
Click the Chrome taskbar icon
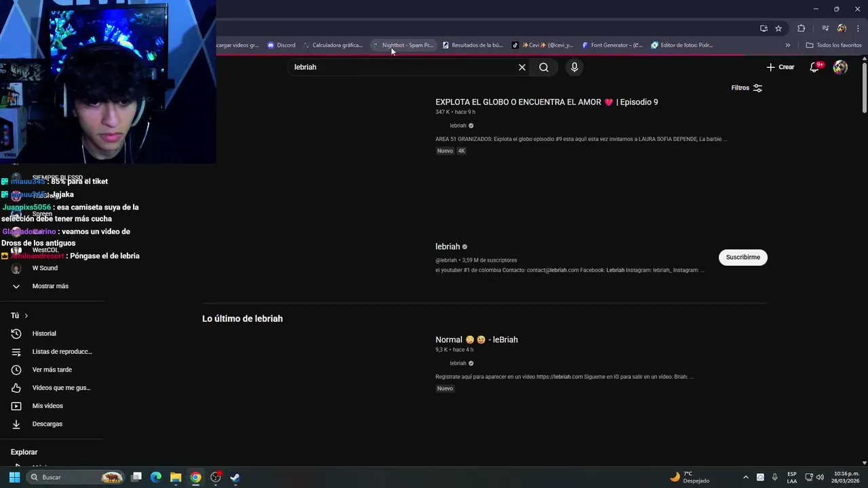tap(195, 477)
